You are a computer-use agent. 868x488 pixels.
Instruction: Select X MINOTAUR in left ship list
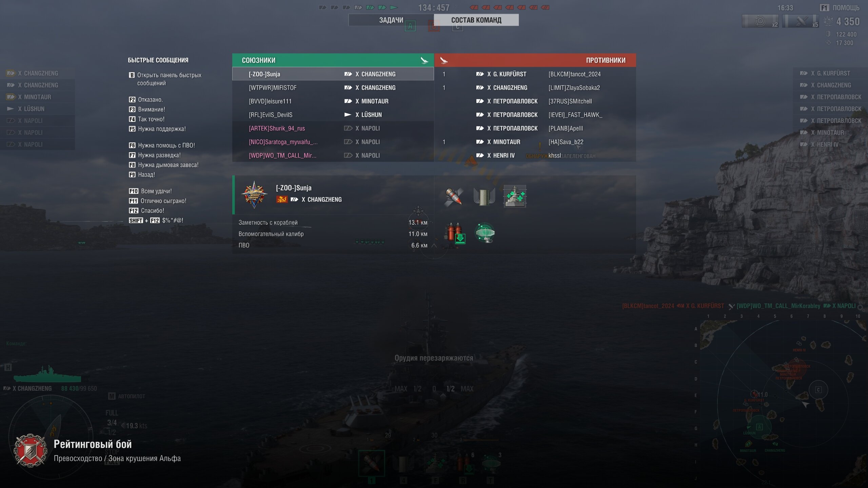[37, 97]
